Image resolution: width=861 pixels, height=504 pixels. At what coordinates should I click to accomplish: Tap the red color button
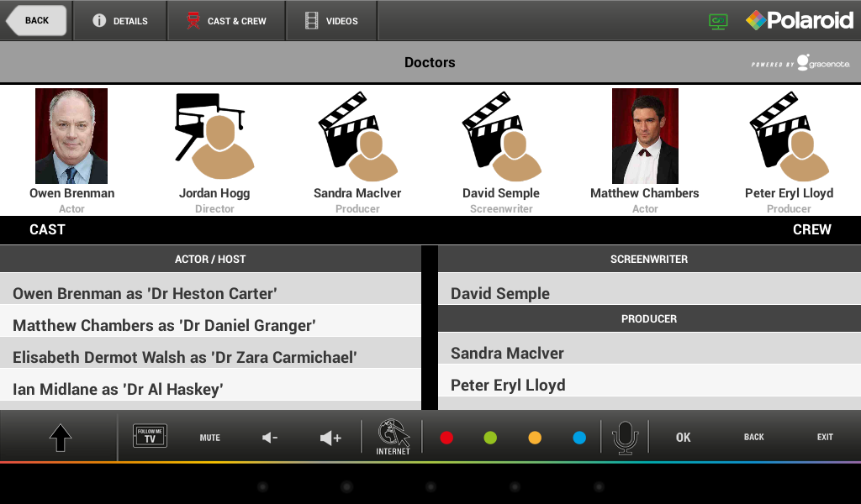(x=446, y=438)
